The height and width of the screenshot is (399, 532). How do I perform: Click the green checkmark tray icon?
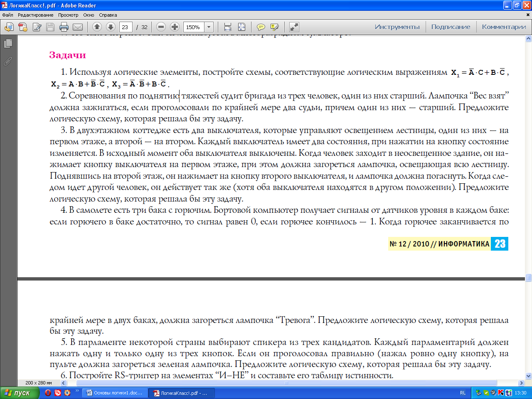[x=486, y=393]
